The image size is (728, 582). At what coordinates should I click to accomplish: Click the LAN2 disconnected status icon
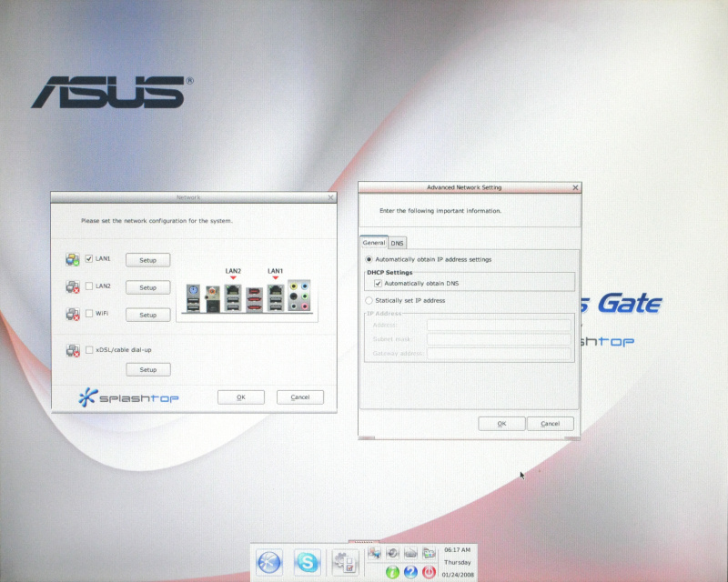73,286
